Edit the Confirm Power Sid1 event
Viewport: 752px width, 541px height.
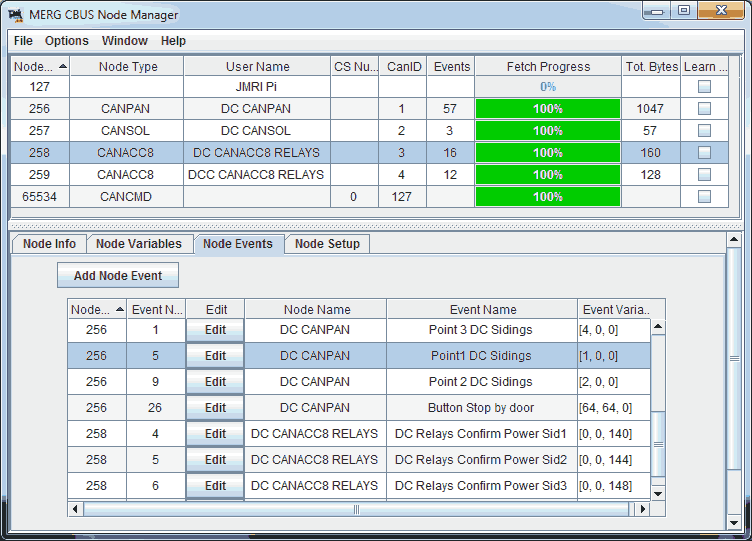[x=215, y=434]
